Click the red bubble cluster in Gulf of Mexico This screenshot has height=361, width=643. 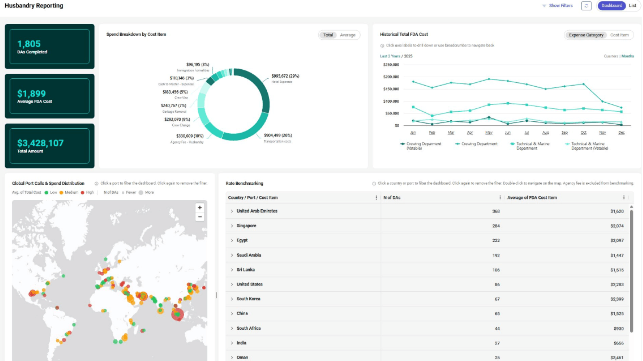(33, 293)
